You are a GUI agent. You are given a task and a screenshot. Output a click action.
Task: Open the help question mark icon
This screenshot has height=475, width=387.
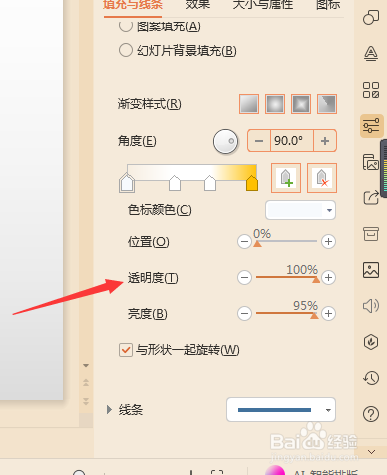point(371,414)
